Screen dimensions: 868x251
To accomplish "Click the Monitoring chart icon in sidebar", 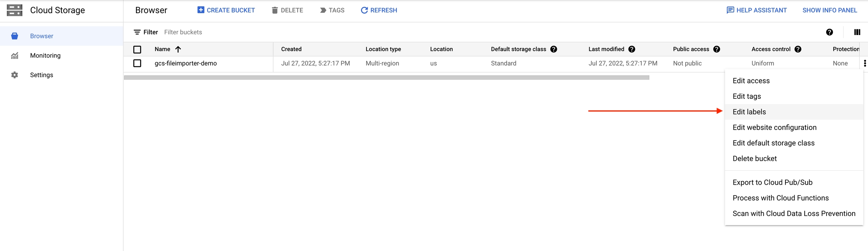I will (15, 56).
